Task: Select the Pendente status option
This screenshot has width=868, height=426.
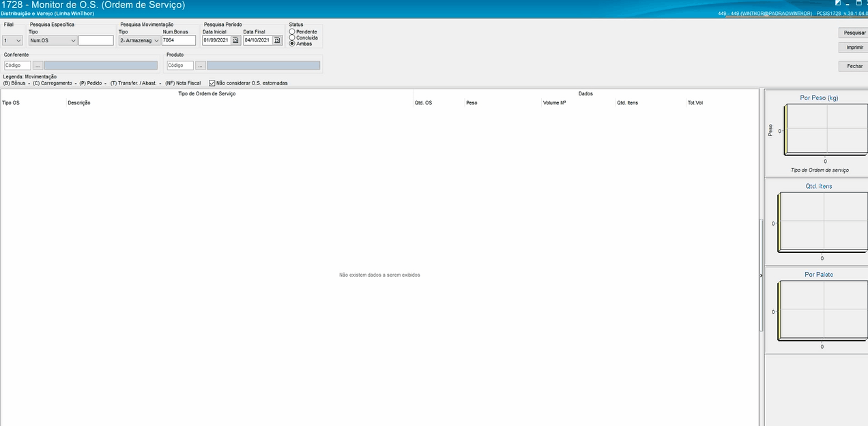Action: (292, 32)
